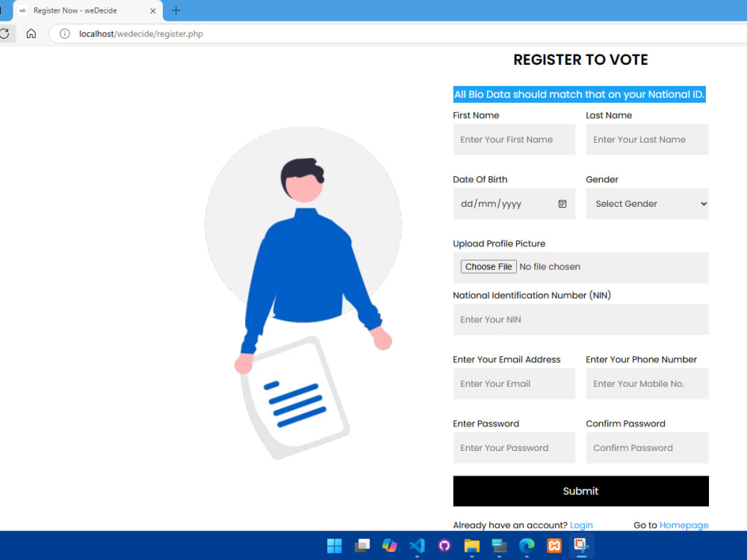
Task: Close the Register Now tab
Action: [x=153, y=10]
